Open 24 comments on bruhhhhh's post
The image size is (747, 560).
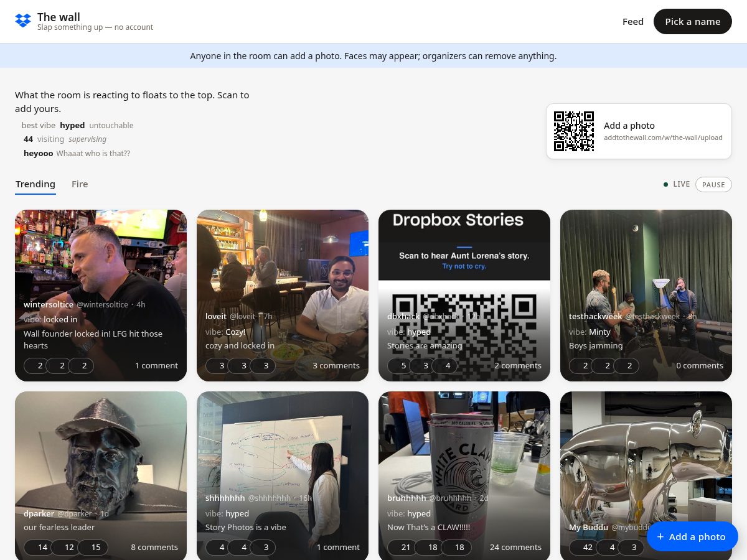click(x=515, y=547)
